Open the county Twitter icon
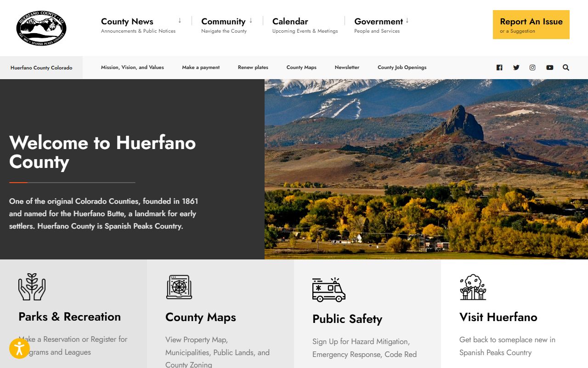This screenshot has width=588, height=368. pos(516,68)
